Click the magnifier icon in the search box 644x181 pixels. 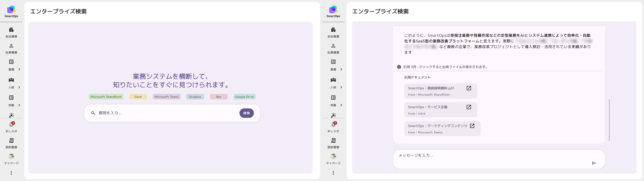click(93, 113)
